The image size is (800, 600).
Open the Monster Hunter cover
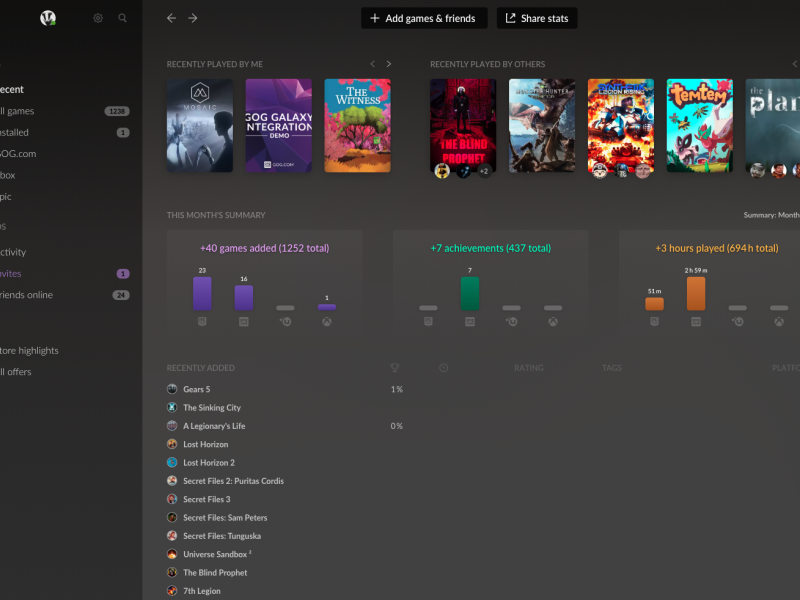542,126
